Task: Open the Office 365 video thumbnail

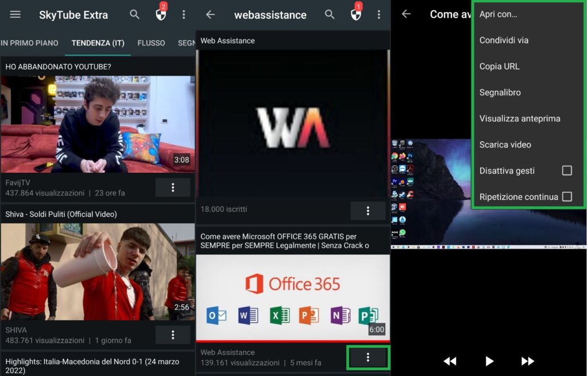Action: coord(293,298)
